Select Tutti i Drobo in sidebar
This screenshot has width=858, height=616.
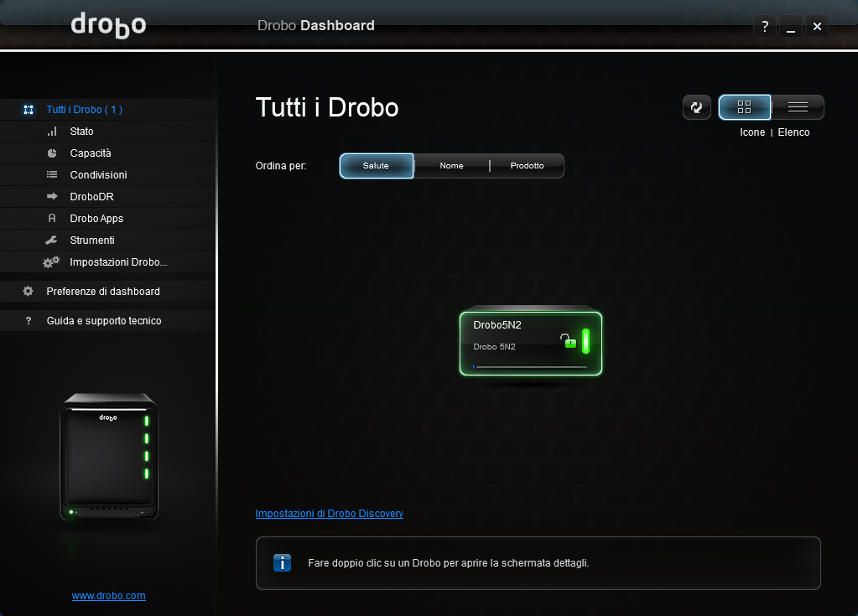click(x=84, y=110)
